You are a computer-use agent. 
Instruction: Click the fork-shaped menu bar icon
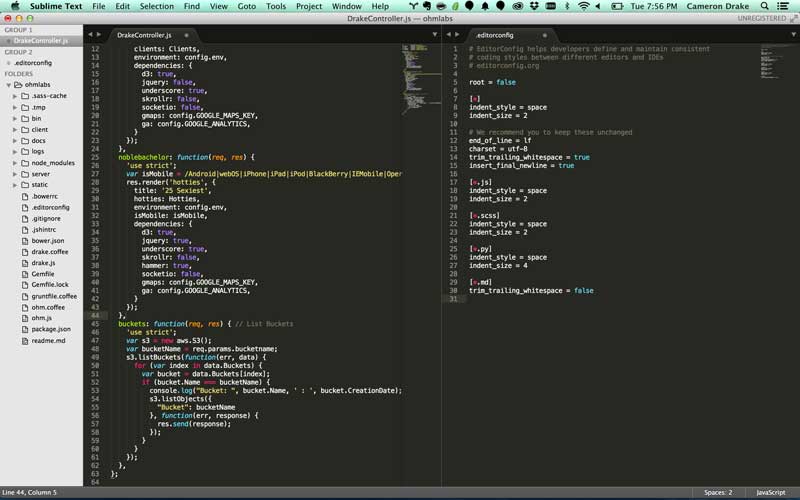click(413, 6)
